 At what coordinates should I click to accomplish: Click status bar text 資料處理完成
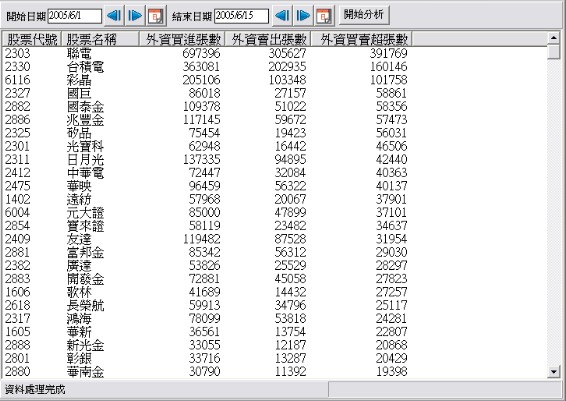point(35,390)
